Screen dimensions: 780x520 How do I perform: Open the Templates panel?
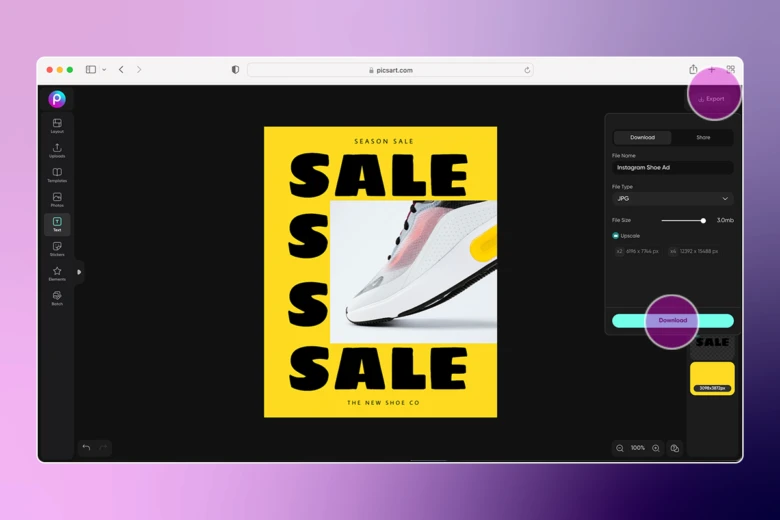[x=57, y=175]
